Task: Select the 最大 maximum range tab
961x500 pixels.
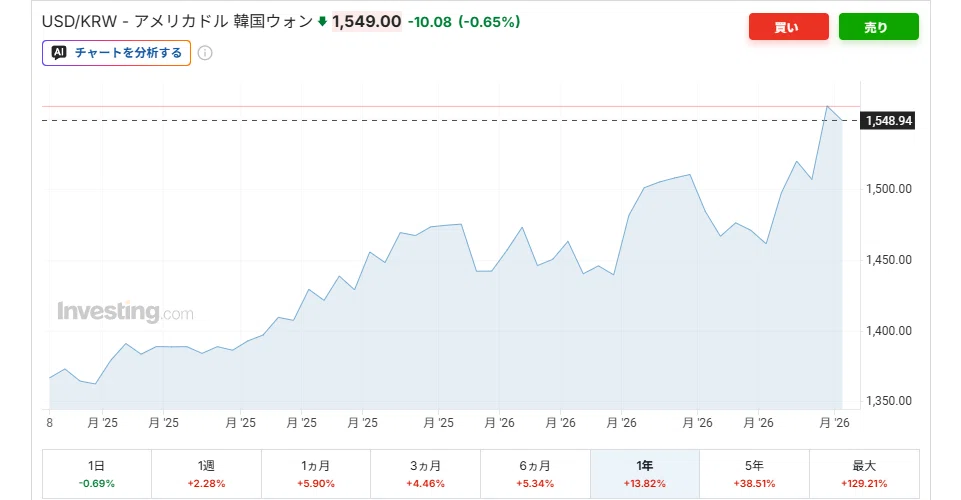Action: tap(864, 474)
